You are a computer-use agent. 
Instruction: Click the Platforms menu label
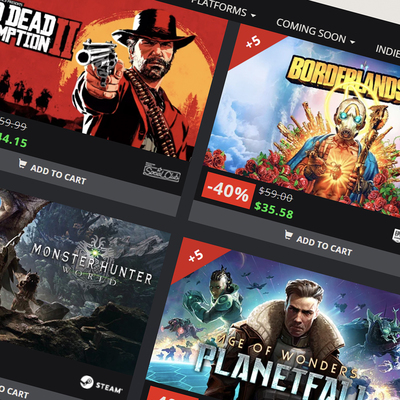(220, 8)
